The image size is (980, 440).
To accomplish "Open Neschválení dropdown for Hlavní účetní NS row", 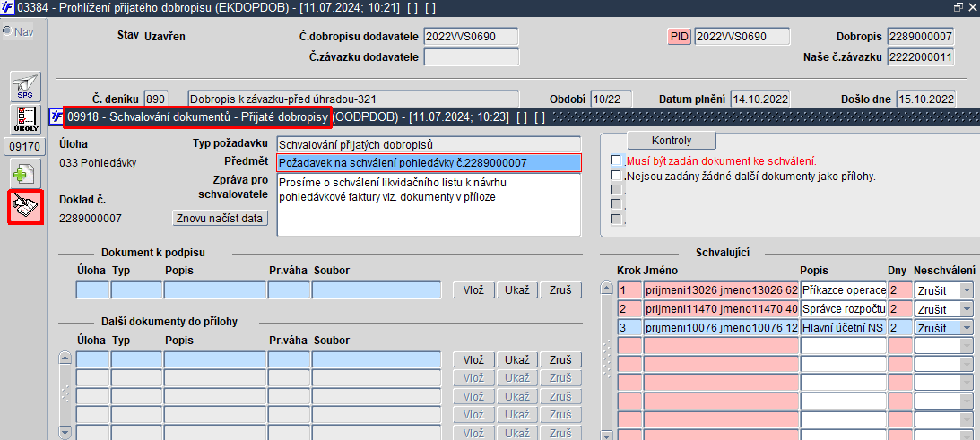I will 967,327.
